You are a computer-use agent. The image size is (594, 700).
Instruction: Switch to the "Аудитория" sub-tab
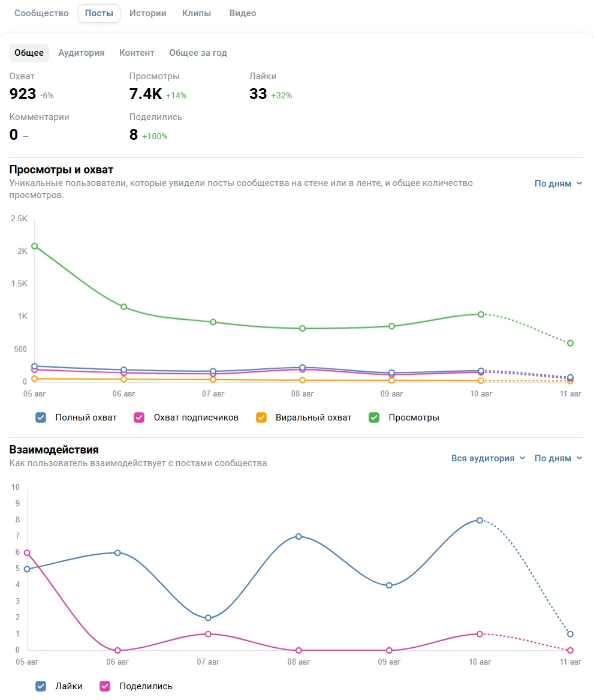tap(81, 53)
